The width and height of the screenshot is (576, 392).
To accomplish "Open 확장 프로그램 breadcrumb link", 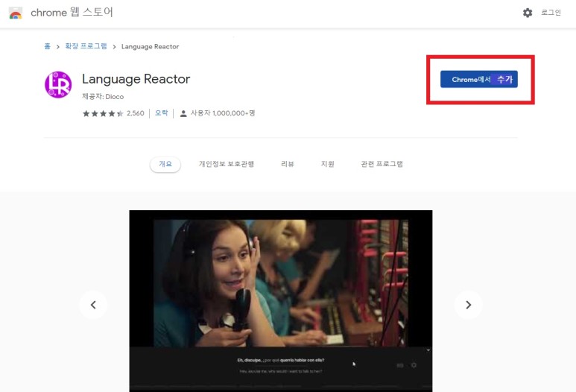I will point(86,46).
